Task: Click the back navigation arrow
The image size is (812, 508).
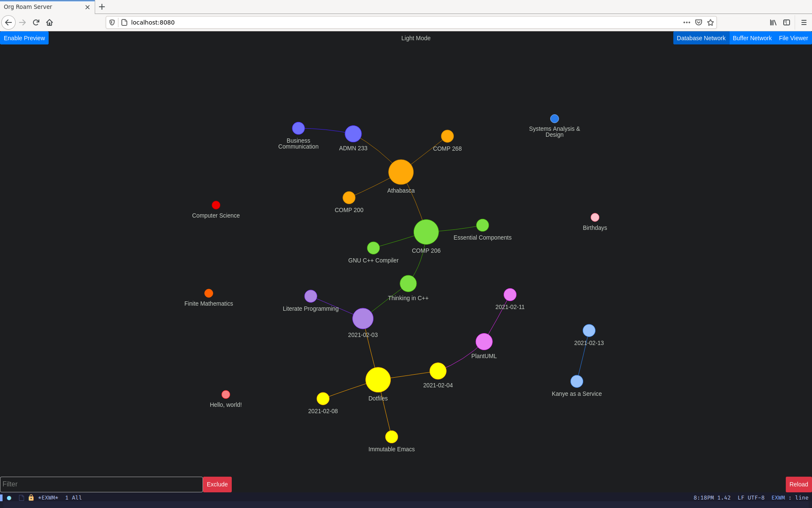Action: tap(8, 22)
